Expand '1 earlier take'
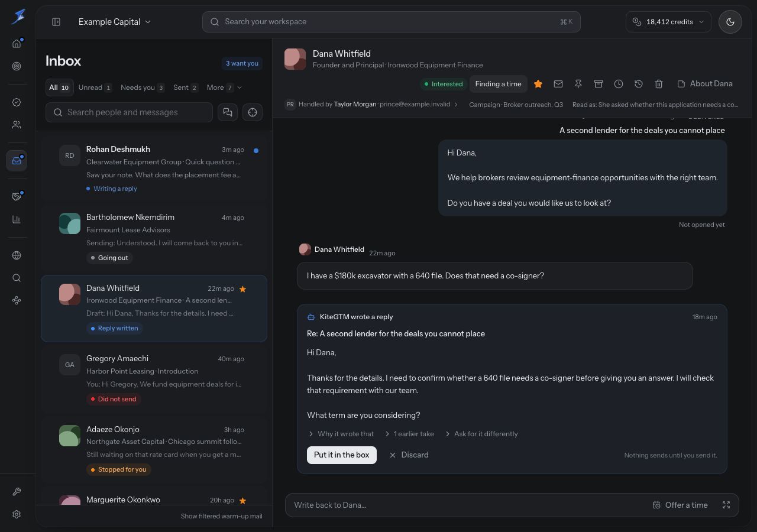 409,434
